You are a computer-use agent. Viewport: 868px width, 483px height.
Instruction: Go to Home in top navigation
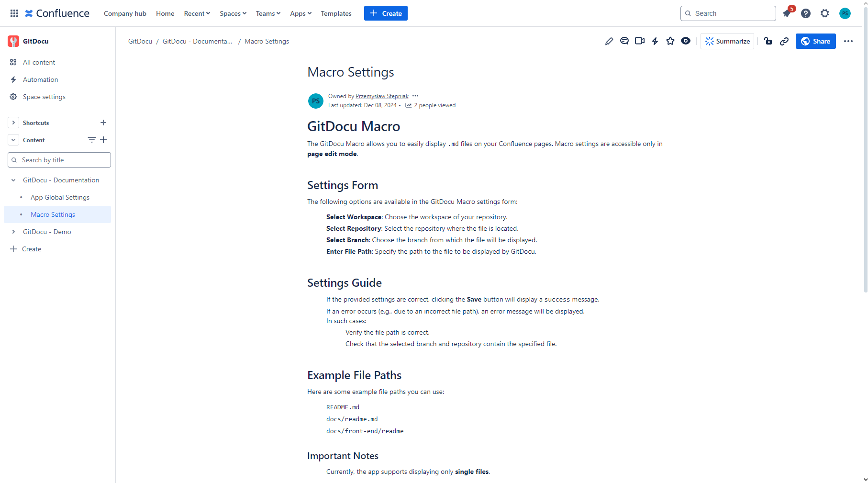pyautogui.click(x=165, y=13)
